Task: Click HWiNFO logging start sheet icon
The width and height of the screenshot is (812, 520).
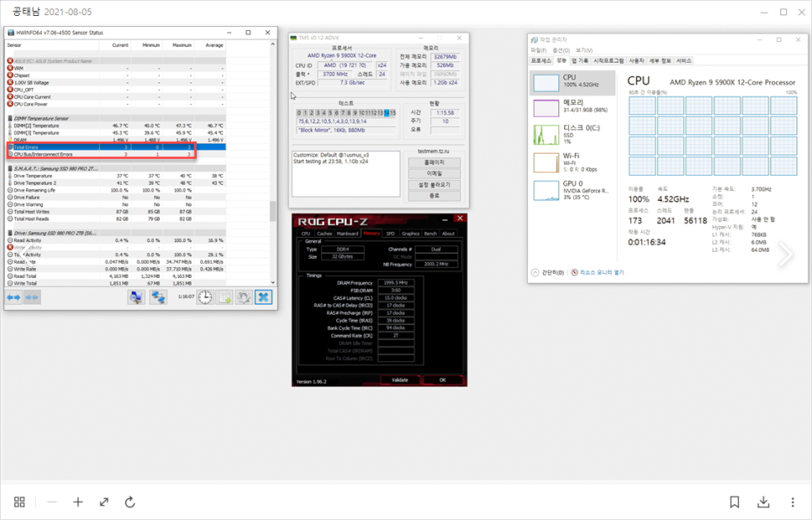Action: (224, 297)
